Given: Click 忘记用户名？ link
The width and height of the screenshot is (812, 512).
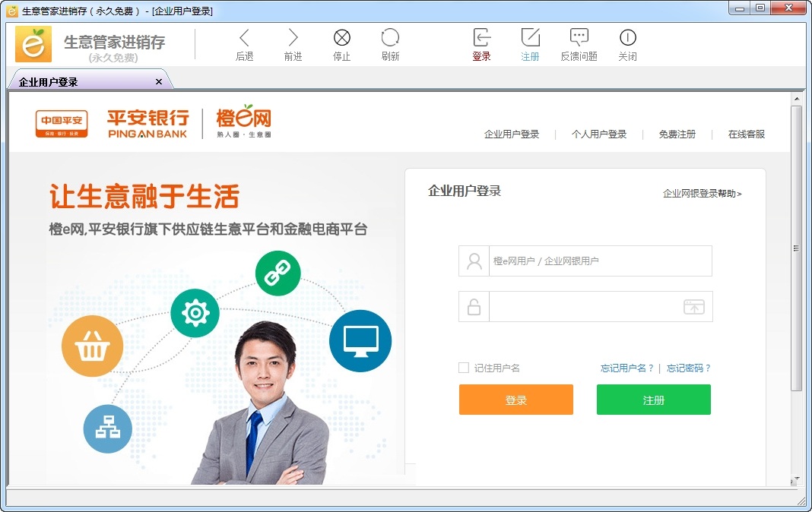Looking at the screenshot, I should click(x=627, y=368).
